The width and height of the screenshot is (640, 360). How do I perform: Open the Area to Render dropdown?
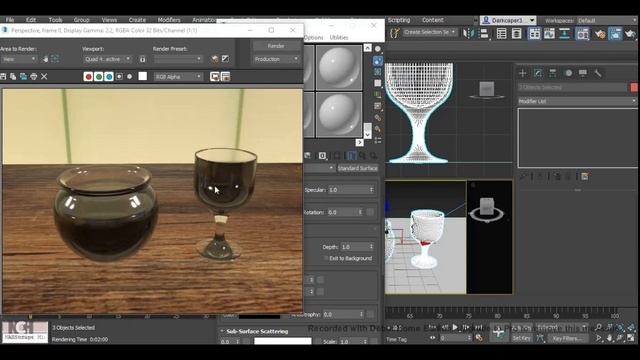(x=18, y=59)
